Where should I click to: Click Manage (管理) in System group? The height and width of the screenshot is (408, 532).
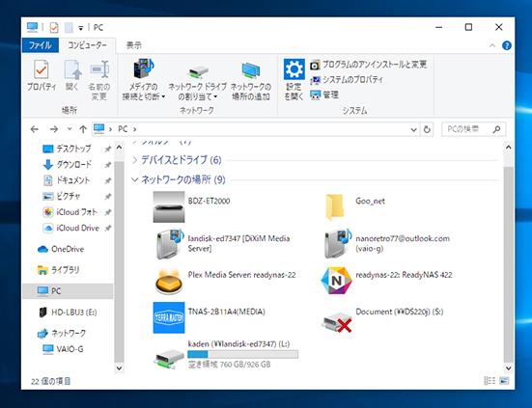click(x=324, y=95)
